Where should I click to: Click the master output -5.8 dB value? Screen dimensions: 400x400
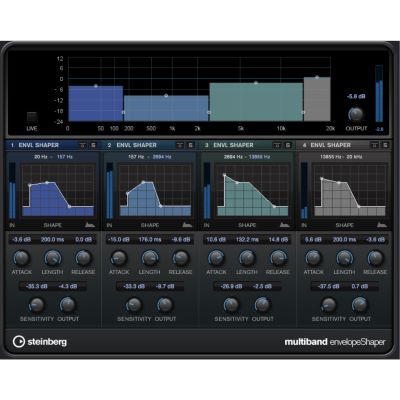tap(356, 96)
